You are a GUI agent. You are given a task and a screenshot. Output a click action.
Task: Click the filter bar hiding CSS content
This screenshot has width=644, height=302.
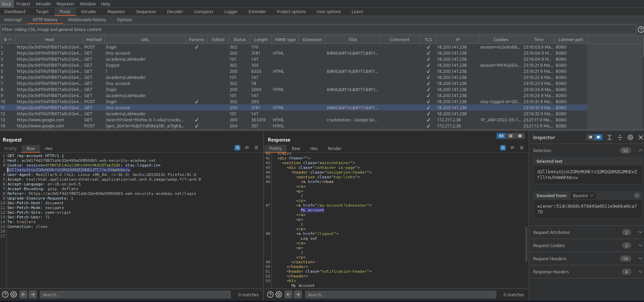pos(318,30)
